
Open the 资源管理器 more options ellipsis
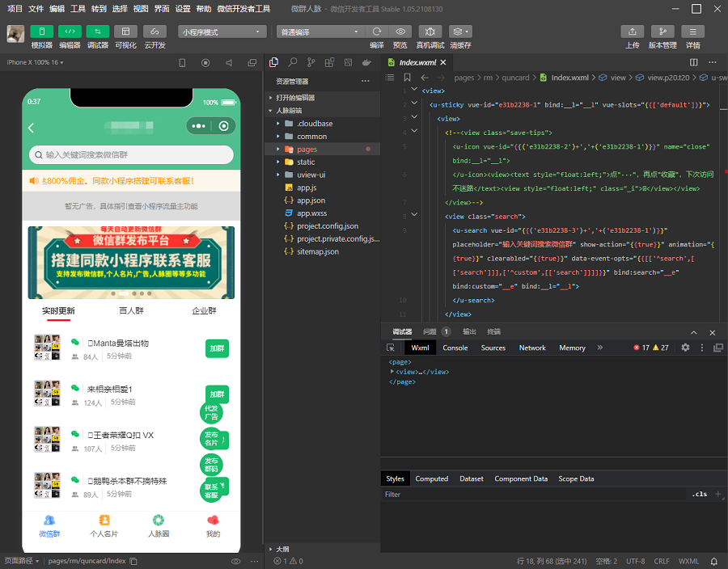(x=366, y=81)
